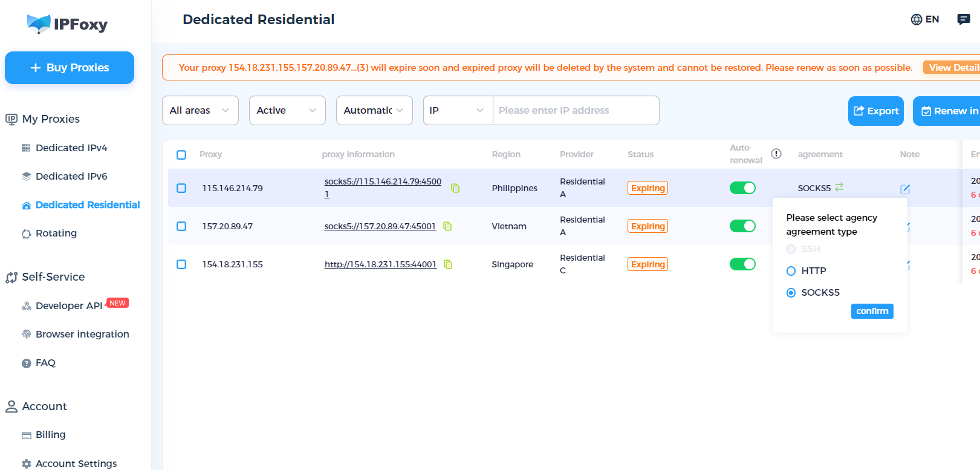Click the Self-Service section icon
Screen dimensions: 980x470
[x=11, y=277]
